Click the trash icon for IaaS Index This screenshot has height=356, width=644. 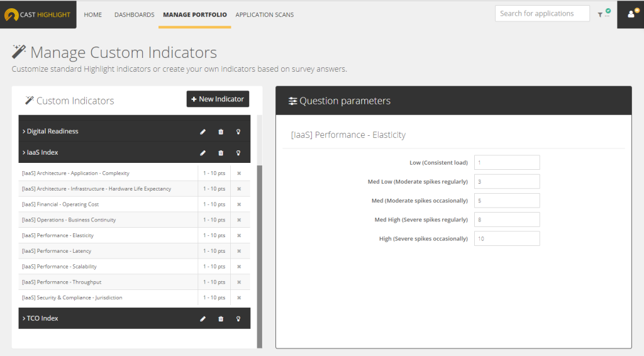pos(221,153)
